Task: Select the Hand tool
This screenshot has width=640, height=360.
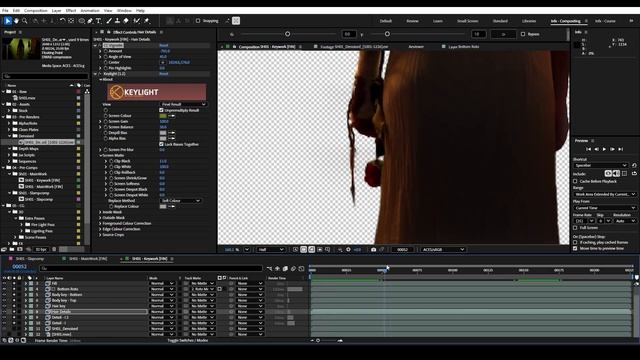Action: pos(16,21)
